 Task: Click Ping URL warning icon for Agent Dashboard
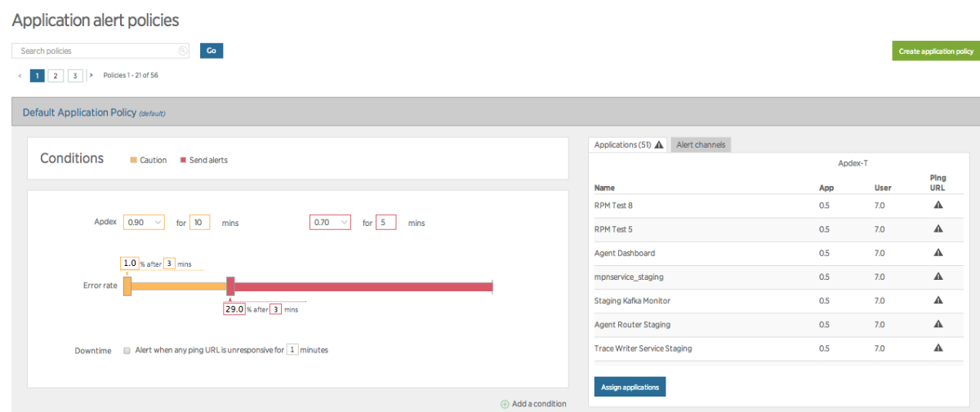(938, 253)
